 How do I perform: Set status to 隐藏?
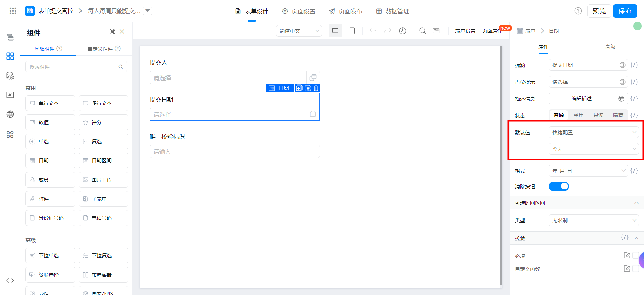[618, 115]
